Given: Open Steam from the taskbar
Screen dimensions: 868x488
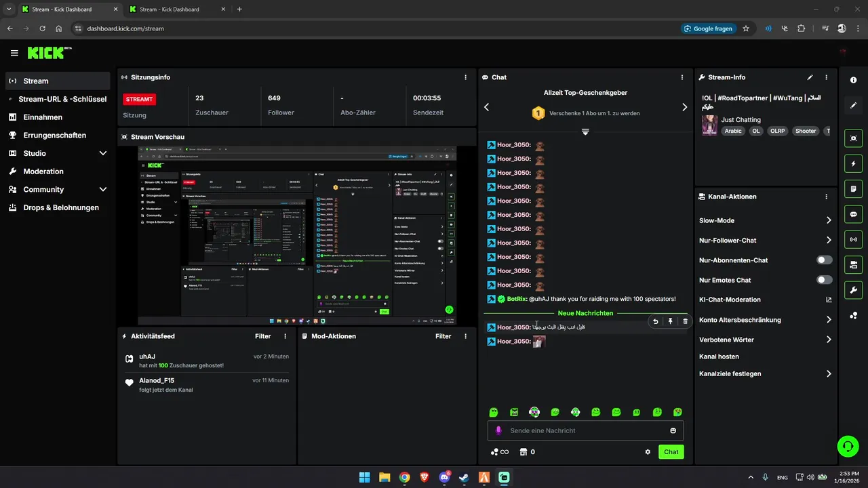Looking at the screenshot, I should click(464, 477).
